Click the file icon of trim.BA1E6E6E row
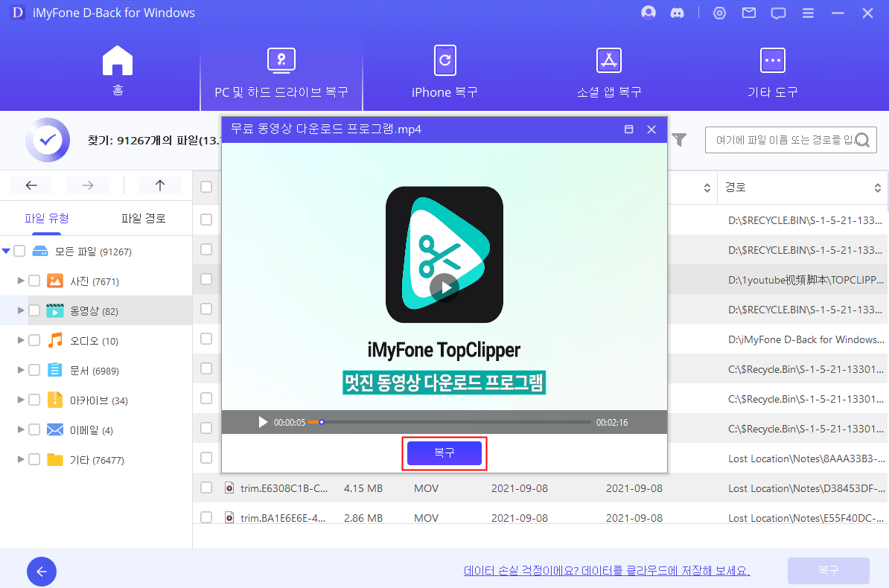This screenshot has width=889, height=588. tap(229, 517)
